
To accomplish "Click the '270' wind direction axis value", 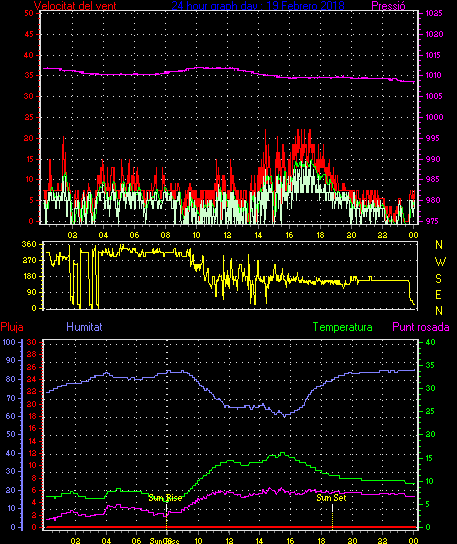I will tap(29, 260).
